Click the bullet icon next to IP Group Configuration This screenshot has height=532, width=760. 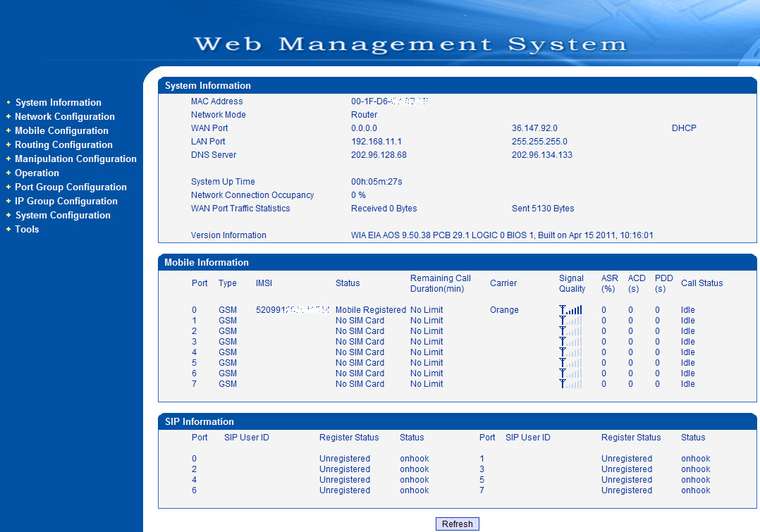pos(8,201)
